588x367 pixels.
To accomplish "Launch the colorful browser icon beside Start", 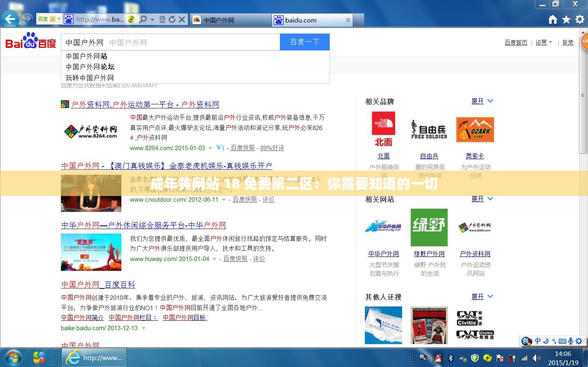I will (39, 358).
